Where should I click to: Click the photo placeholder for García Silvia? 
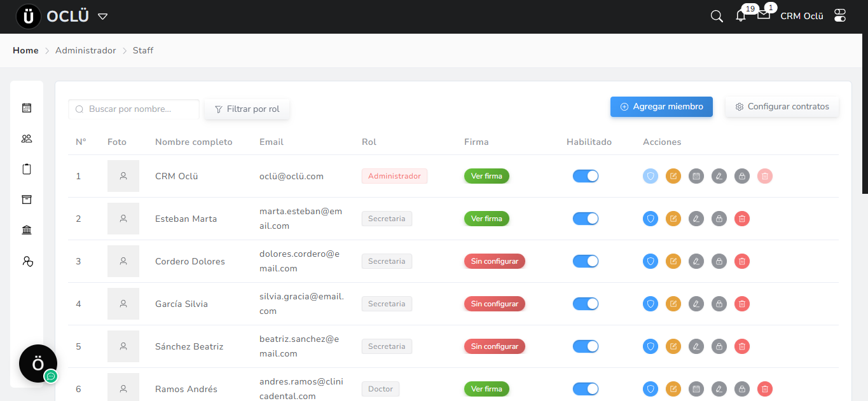pos(123,304)
